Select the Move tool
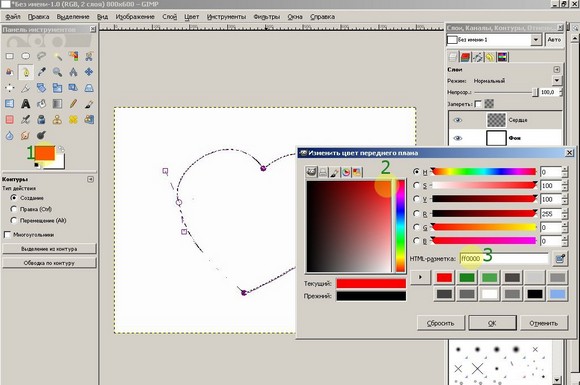The image size is (580, 385). pyautogui.click(x=89, y=72)
